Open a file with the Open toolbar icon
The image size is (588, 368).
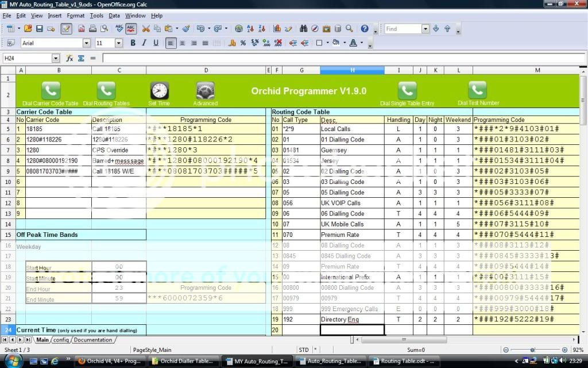28,29
